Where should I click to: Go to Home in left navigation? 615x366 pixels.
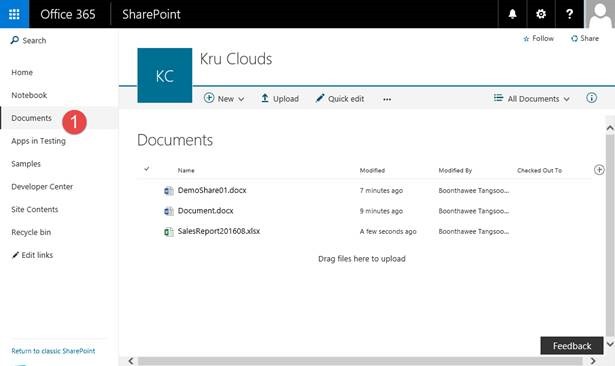pos(22,73)
